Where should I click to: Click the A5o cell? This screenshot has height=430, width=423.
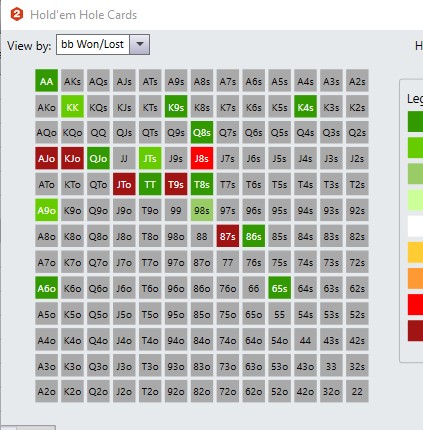coord(46,314)
